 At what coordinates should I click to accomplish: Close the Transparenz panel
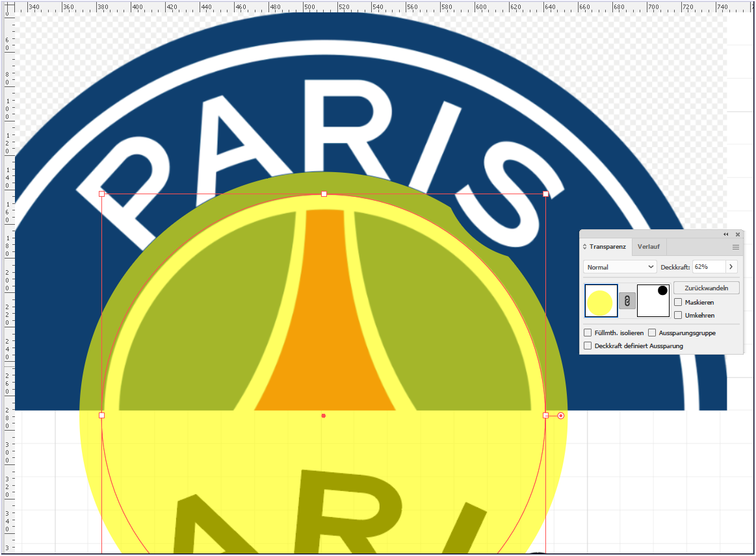click(x=738, y=234)
